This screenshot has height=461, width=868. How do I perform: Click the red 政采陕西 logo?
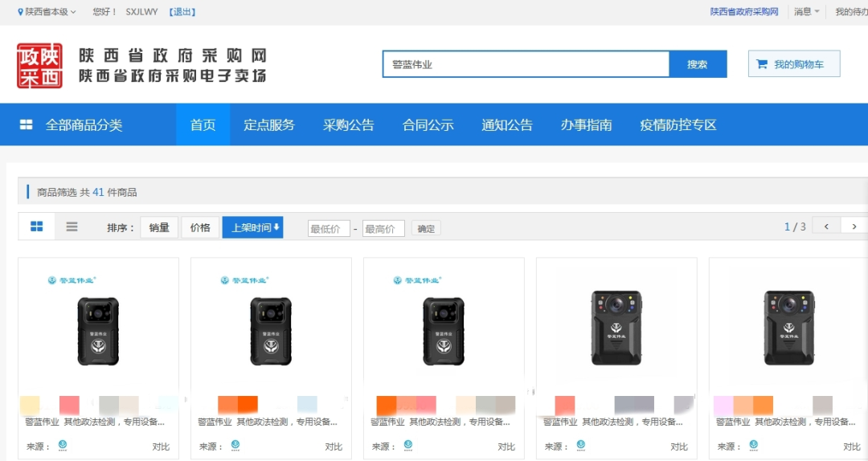pos(39,65)
